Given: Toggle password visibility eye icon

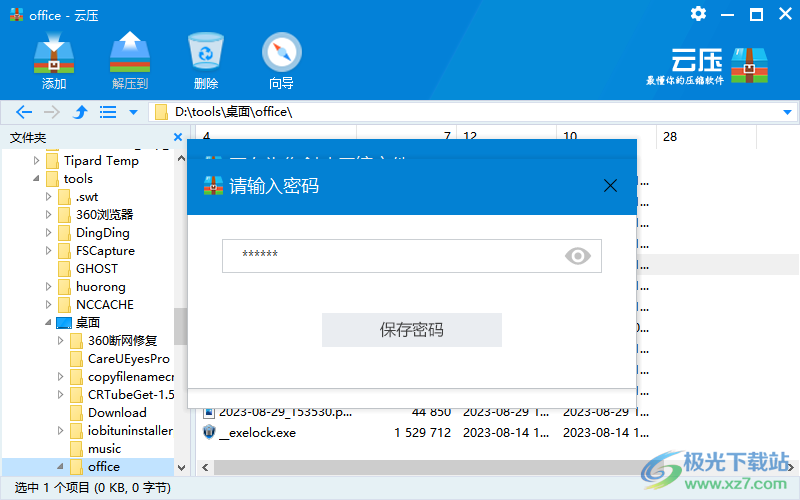Looking at the screenshot, I should (x=578, y=256).
